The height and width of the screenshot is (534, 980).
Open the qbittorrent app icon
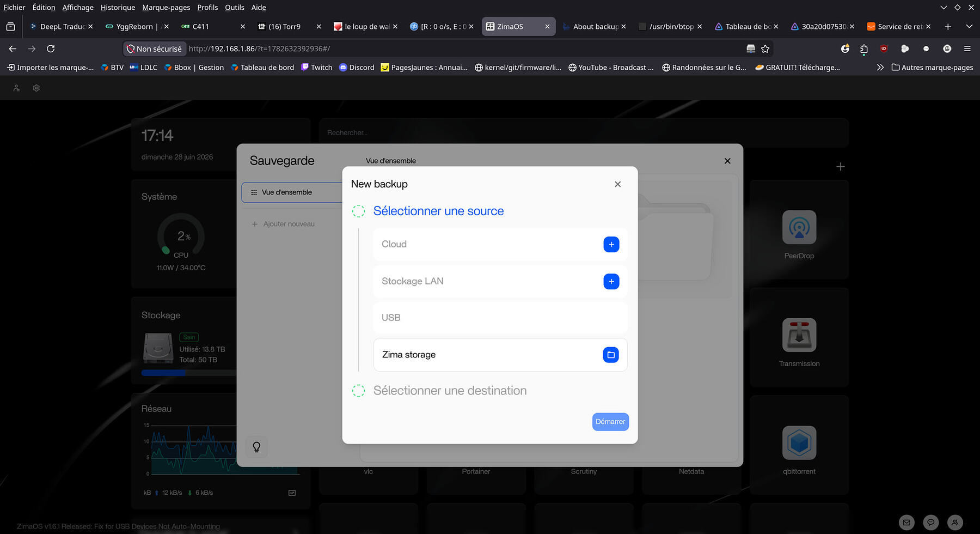pos(799,443)
